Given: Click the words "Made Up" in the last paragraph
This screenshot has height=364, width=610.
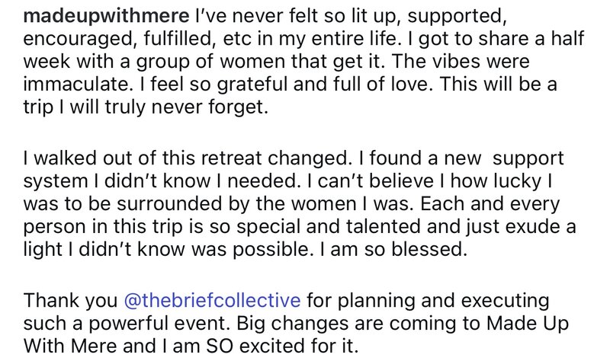Looking at the screenshot, I should pos(528,324).
